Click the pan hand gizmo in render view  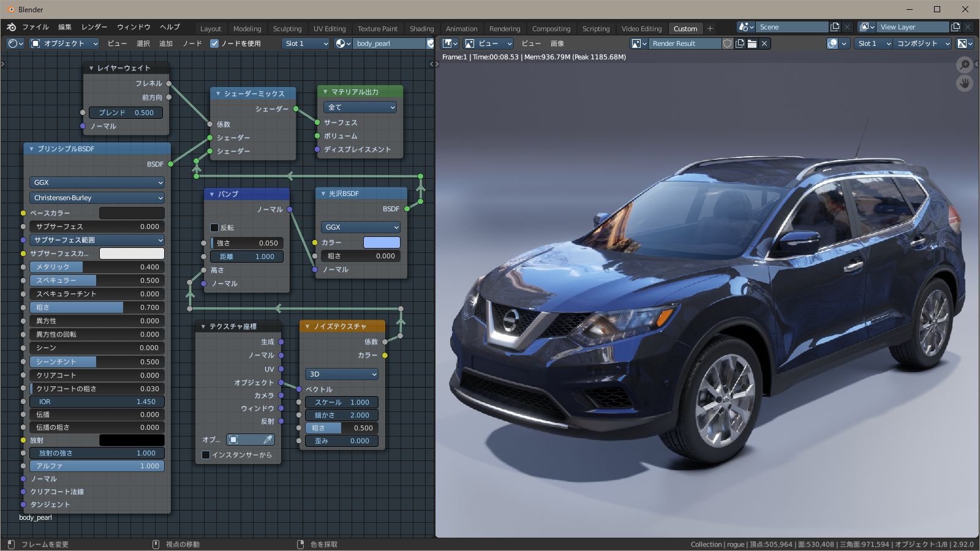pos(965,83)
